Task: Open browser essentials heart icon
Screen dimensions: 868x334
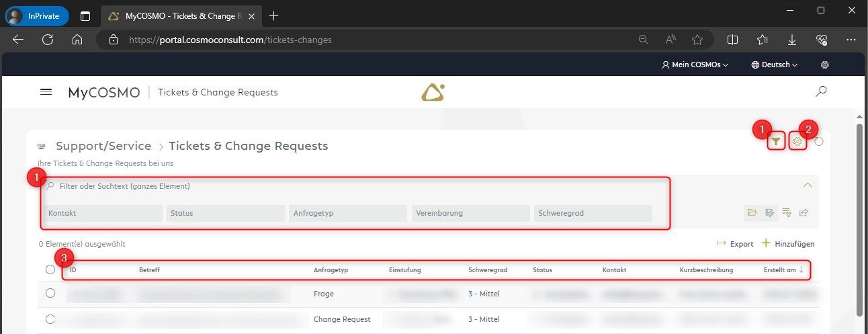Action: pyautogui.click(x=822, y=40)
